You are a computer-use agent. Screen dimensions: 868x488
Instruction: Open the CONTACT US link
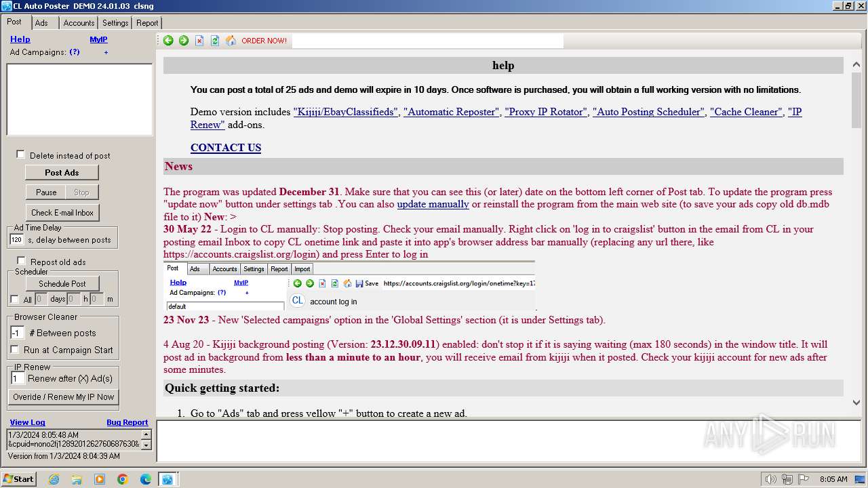(x=226, y=148)
